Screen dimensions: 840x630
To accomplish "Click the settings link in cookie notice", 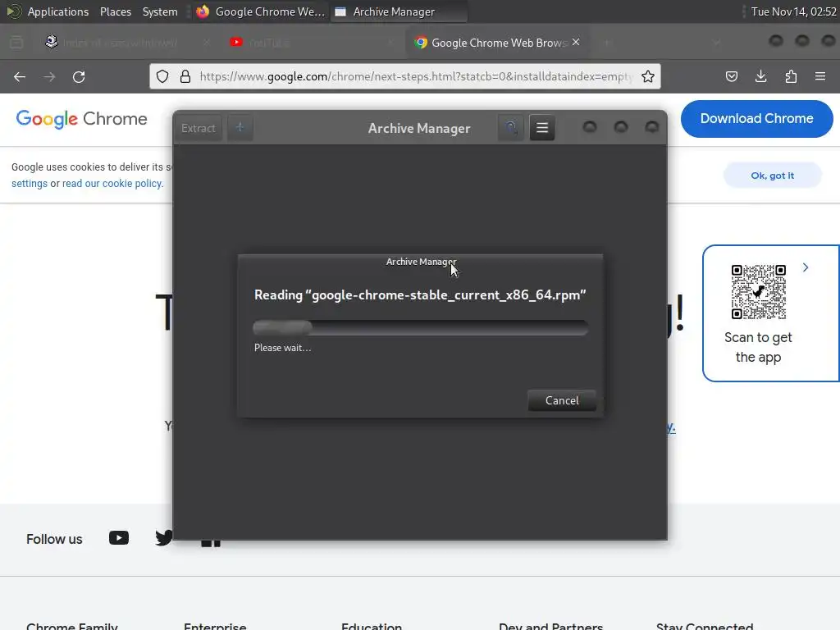I will tap(30, 183).
